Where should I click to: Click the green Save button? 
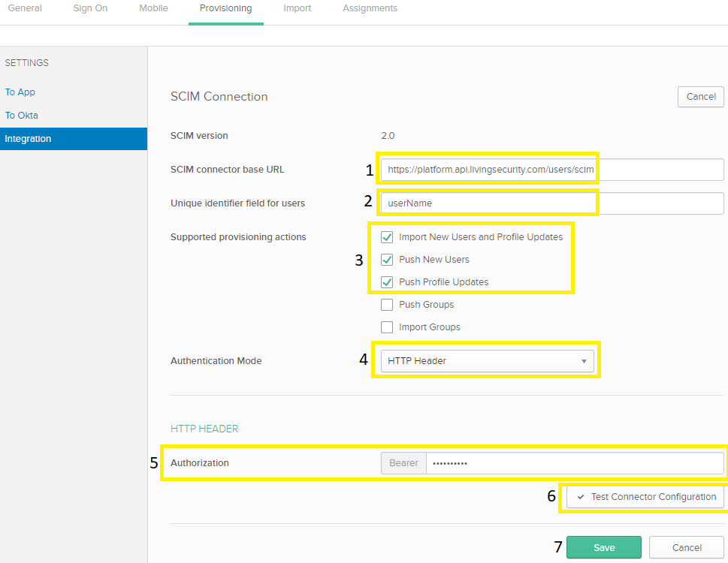[x=604, y=547]
